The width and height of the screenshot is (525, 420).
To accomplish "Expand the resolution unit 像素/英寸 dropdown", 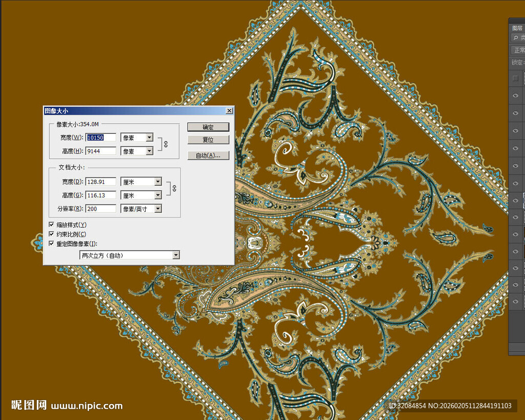I will click(157, 209).
